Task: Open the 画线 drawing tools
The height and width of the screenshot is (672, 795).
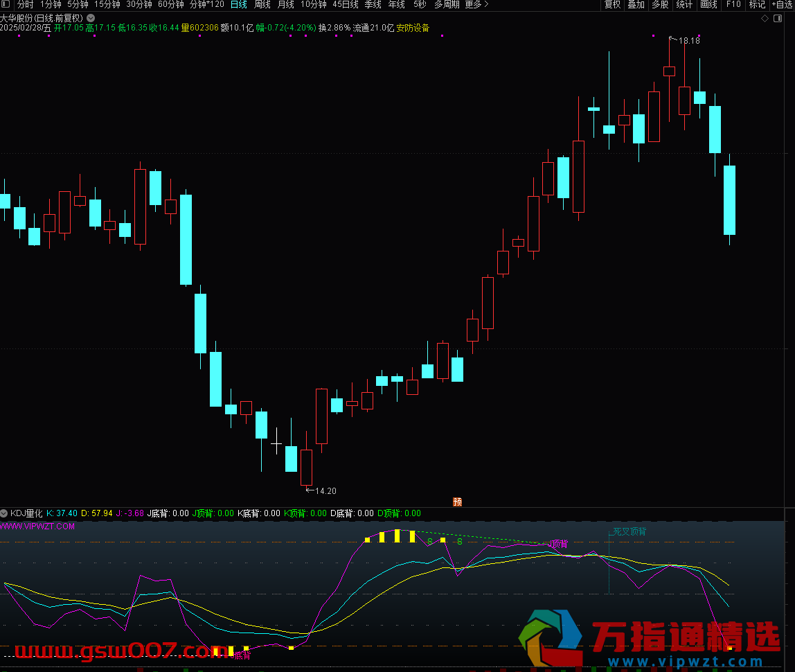Action: tap(708, 5)
